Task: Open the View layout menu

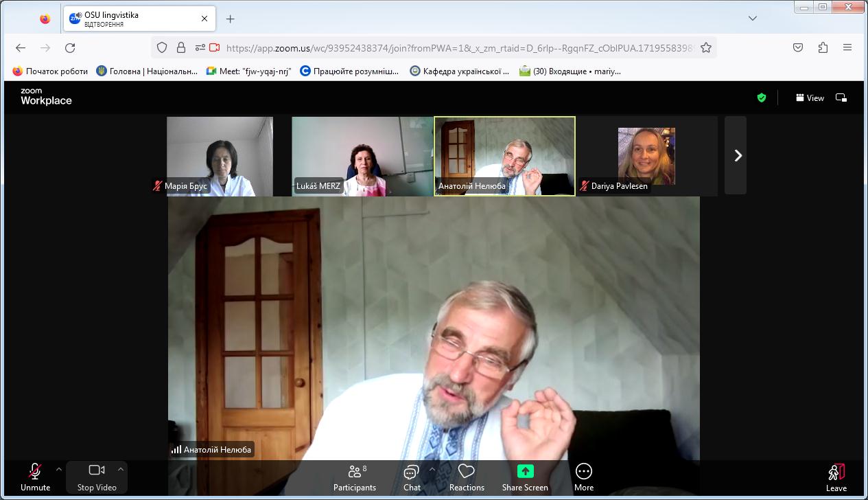Action: pos(810,98)
